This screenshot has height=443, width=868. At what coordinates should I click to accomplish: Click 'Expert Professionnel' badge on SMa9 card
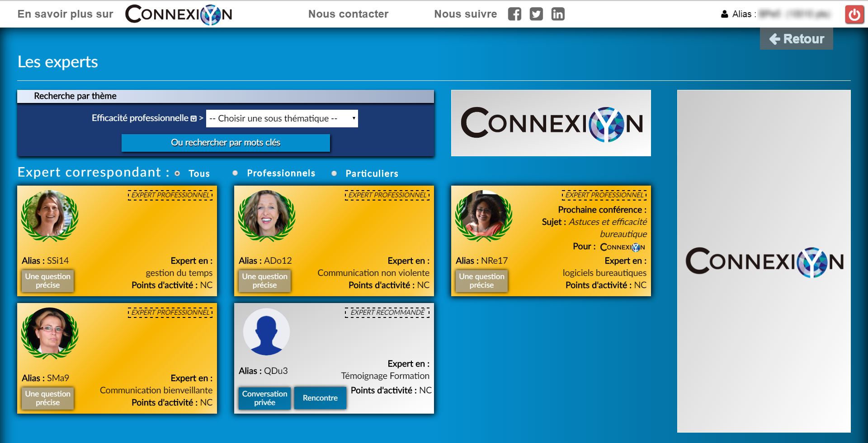170,312
